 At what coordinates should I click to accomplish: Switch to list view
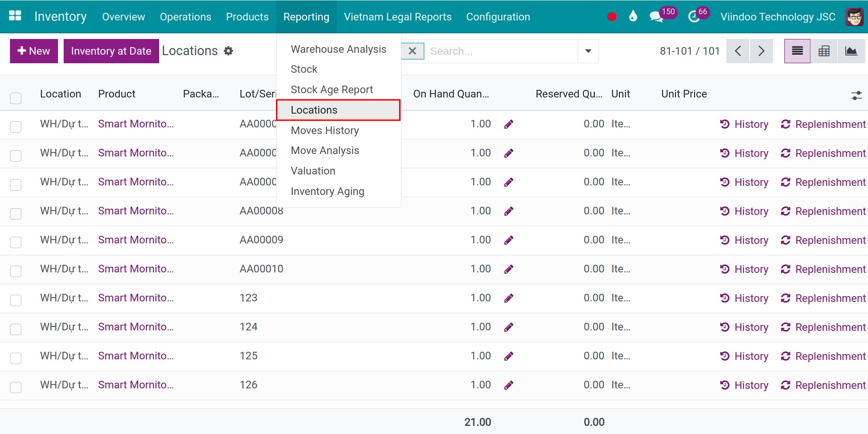tap(797, 51)
